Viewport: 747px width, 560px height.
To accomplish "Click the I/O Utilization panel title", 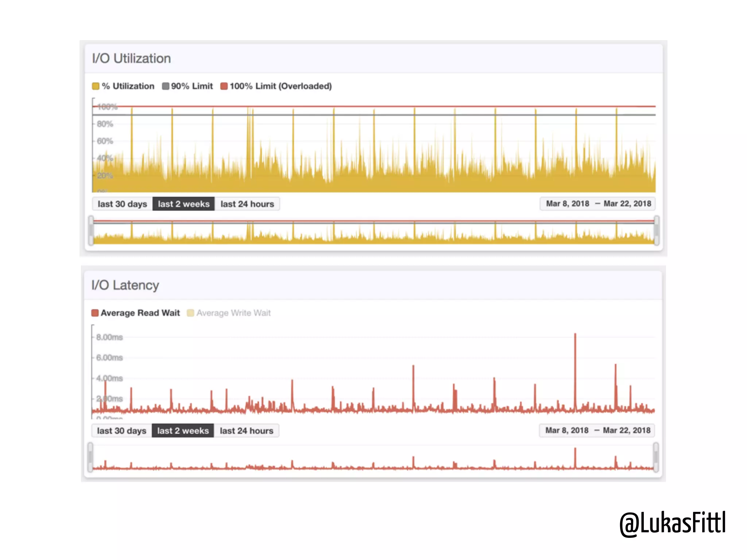I will pyautogui.click(x=131, y=59).
